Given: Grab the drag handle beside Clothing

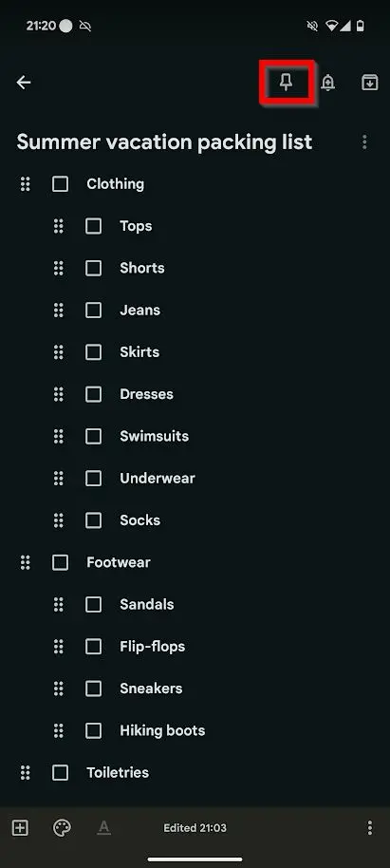Looking at the screenshot, I should tap(25, 184).
